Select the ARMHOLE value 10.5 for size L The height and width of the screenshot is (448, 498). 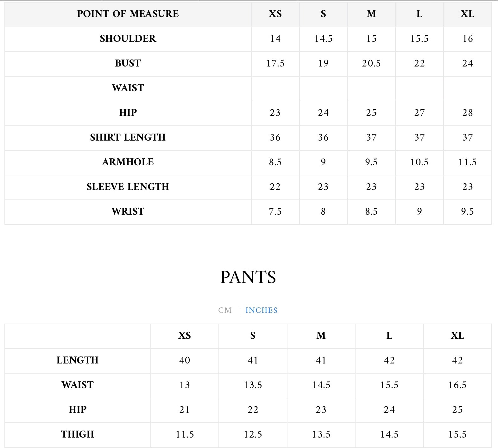tap(419, 162)
